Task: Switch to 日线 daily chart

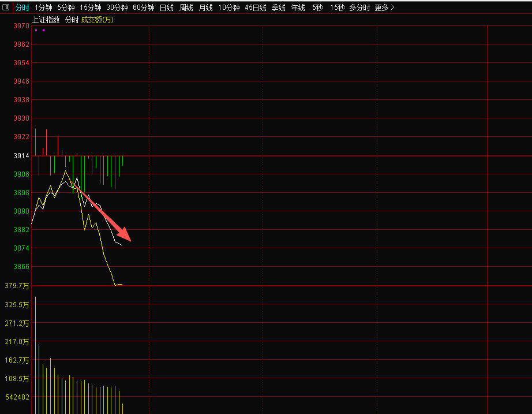Action: coord(166,8)
